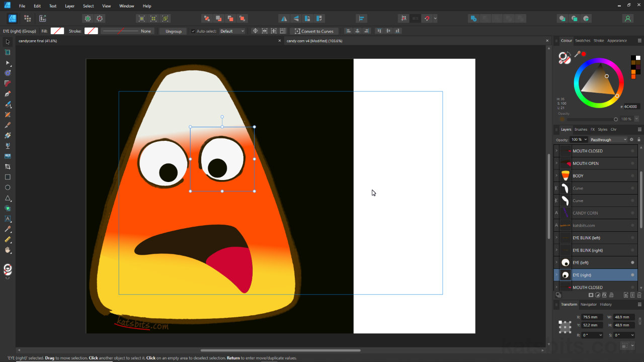
Task: Switch to the Swatches tab
Action: pos(583,41)
